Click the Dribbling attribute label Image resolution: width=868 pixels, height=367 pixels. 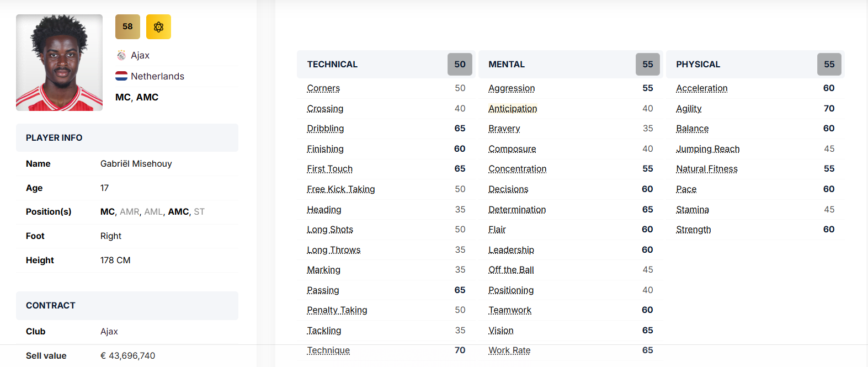[x=325, y=129]
